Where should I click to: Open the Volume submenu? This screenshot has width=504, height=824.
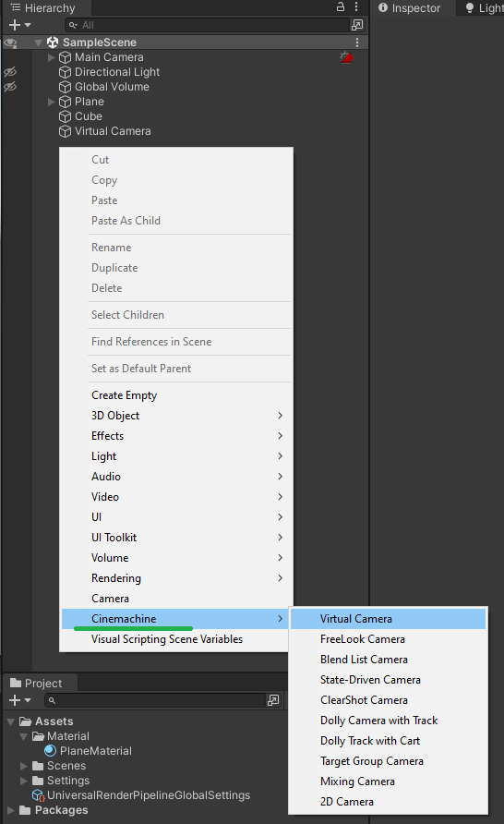pos(176,558)
